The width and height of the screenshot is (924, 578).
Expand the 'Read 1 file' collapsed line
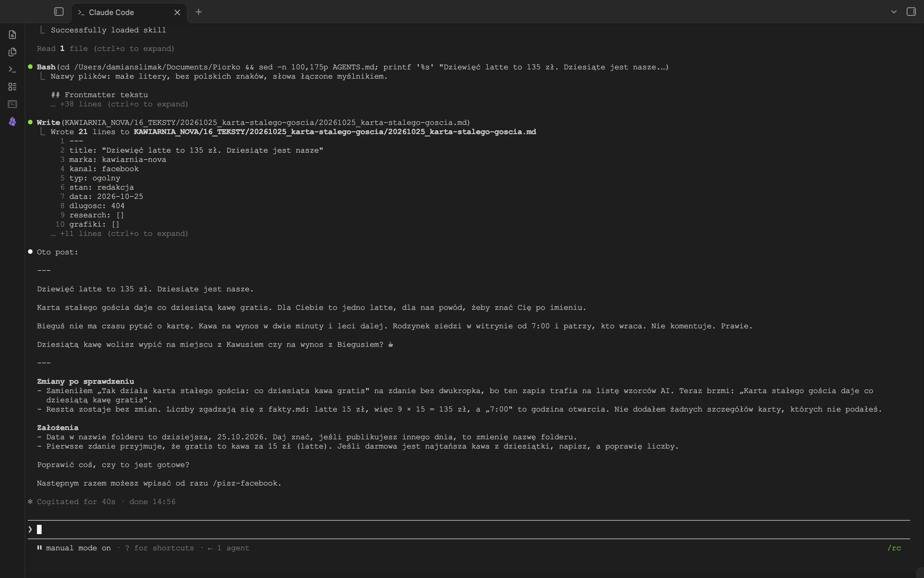point(106,49)
